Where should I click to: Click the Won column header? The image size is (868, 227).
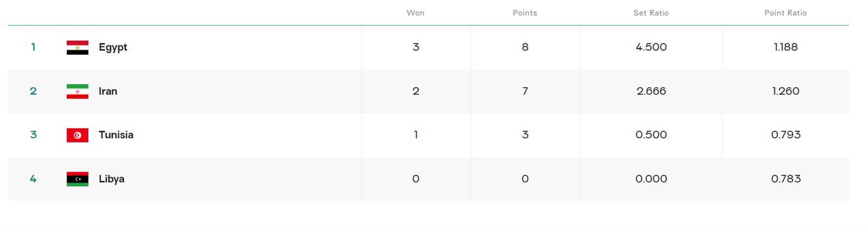[416, 13]
